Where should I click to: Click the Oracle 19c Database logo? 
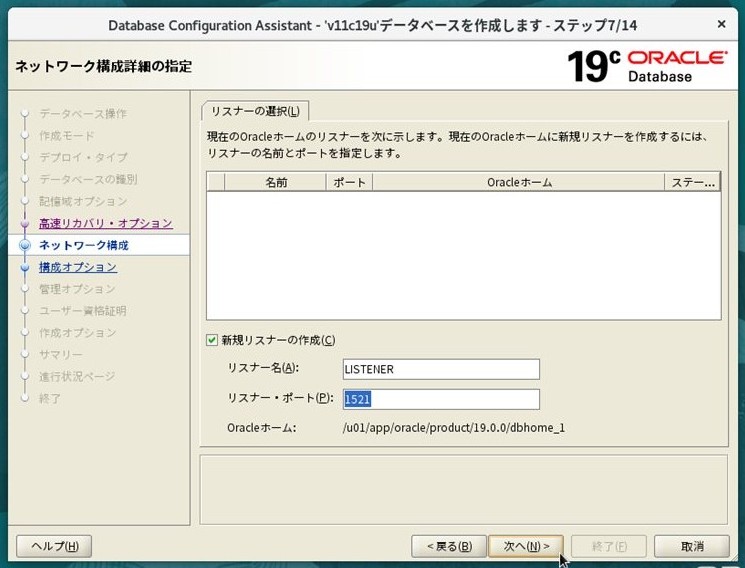pyautogui.click(x=647, y=66)
